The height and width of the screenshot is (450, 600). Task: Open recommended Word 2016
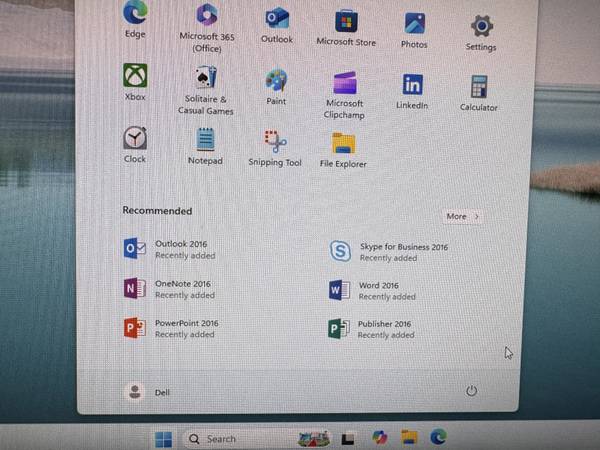[x=373, y=290]
